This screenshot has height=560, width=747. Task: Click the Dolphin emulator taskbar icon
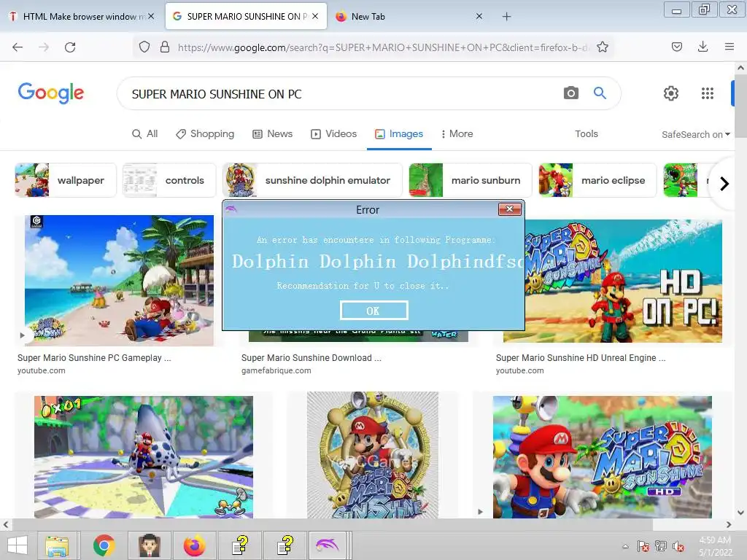pos(328,545)
